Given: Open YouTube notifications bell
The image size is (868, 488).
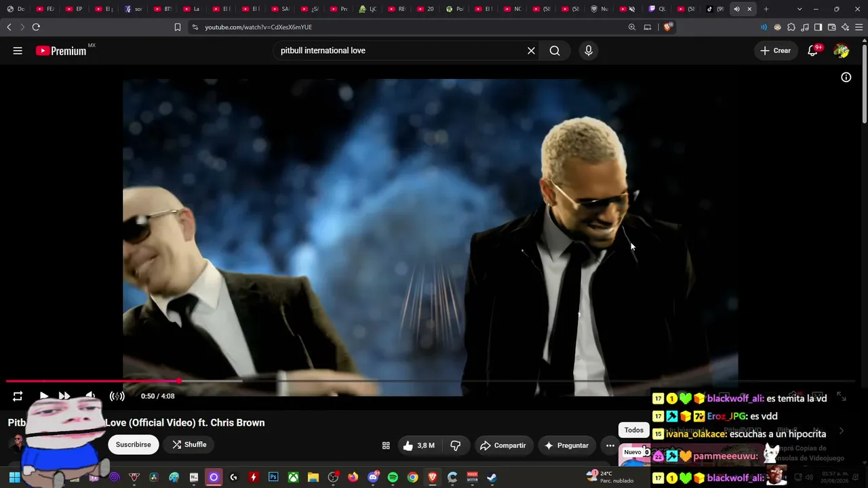Looking at the screenshot, I should (x=812, y=51).
